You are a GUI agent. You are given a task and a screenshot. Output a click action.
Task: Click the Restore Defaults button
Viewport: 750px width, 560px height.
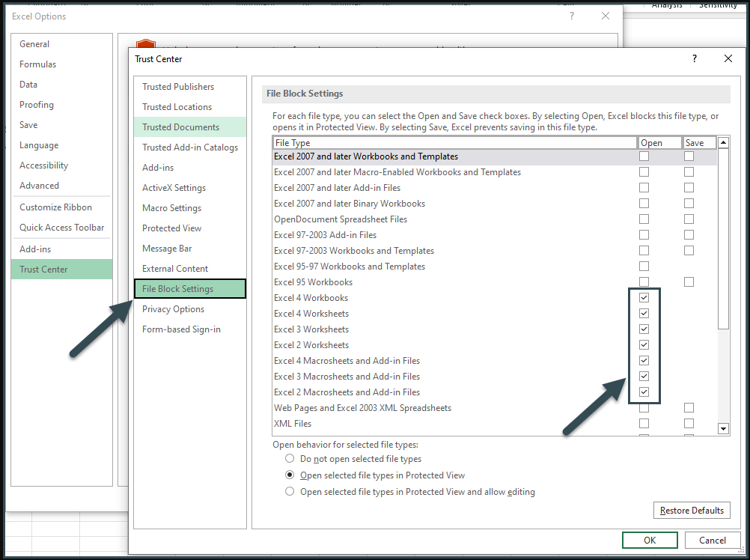point(691,510)
